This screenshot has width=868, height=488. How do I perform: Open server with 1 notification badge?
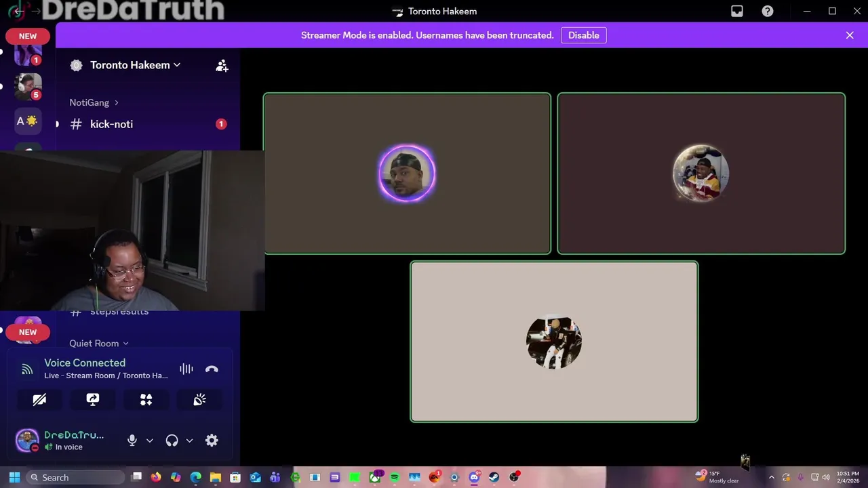28,54
